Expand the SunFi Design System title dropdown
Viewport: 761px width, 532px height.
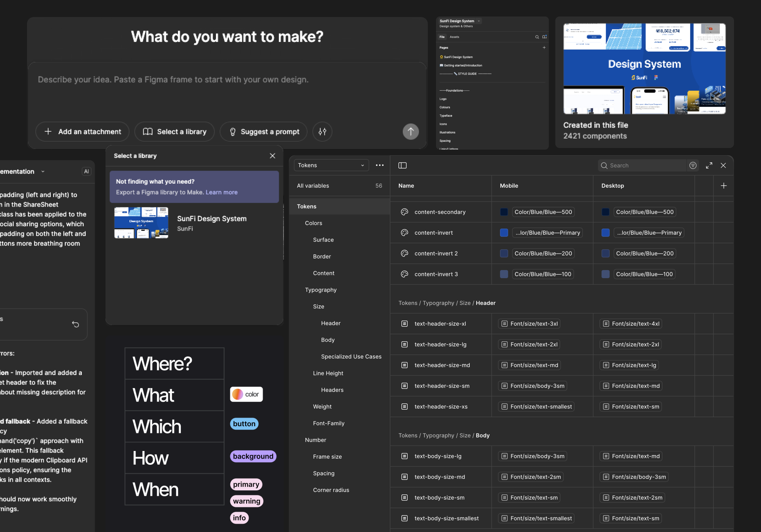point(479,21)
